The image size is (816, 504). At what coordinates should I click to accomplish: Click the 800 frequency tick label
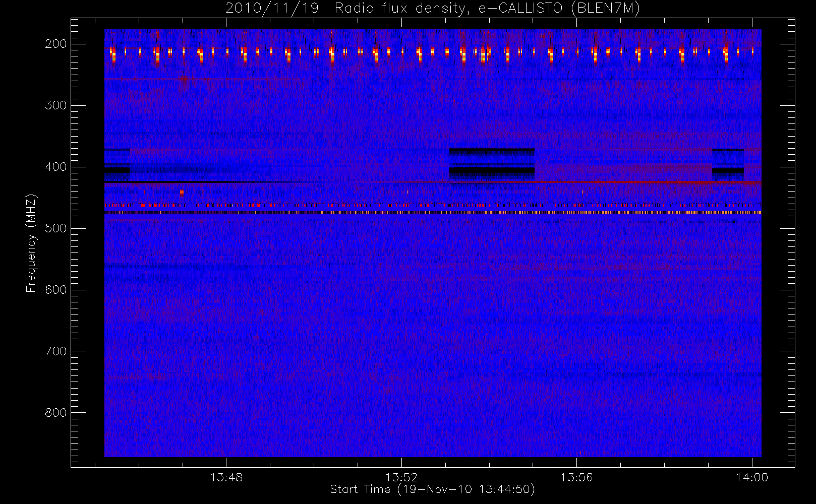coord(56,413)
